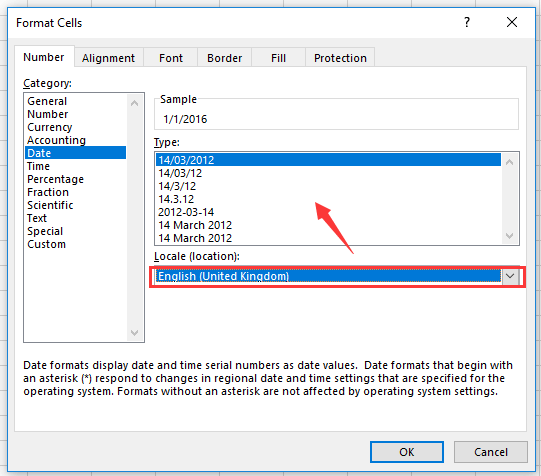The image size is (541, 476).
Task: Open the Font tab
Action: 171,58
